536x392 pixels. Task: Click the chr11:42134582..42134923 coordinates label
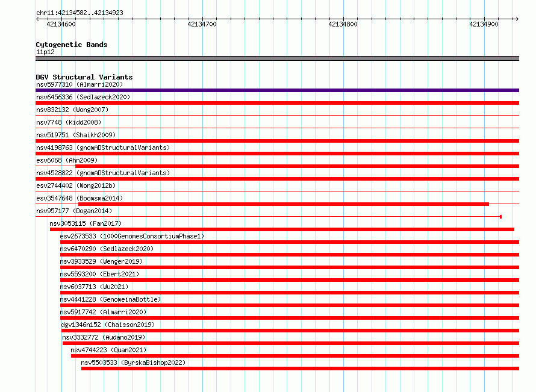pos(79,13)
